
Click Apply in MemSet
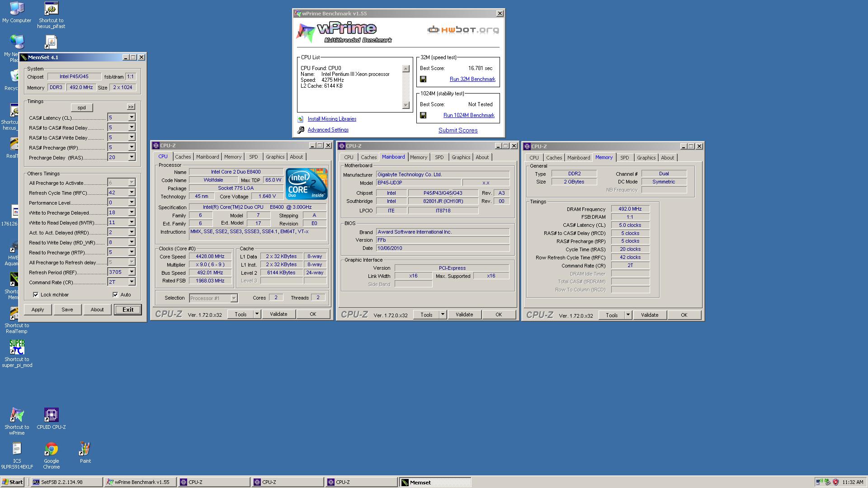click(x=38, y=310)
